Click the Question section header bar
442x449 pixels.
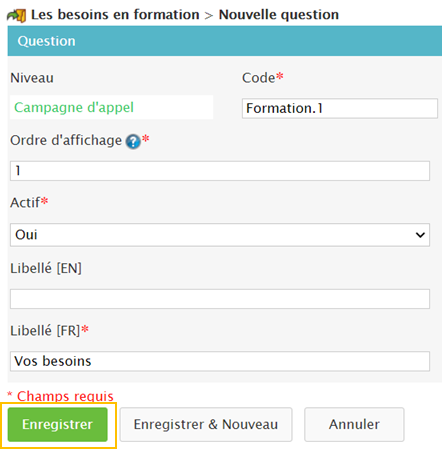[225, 41]
